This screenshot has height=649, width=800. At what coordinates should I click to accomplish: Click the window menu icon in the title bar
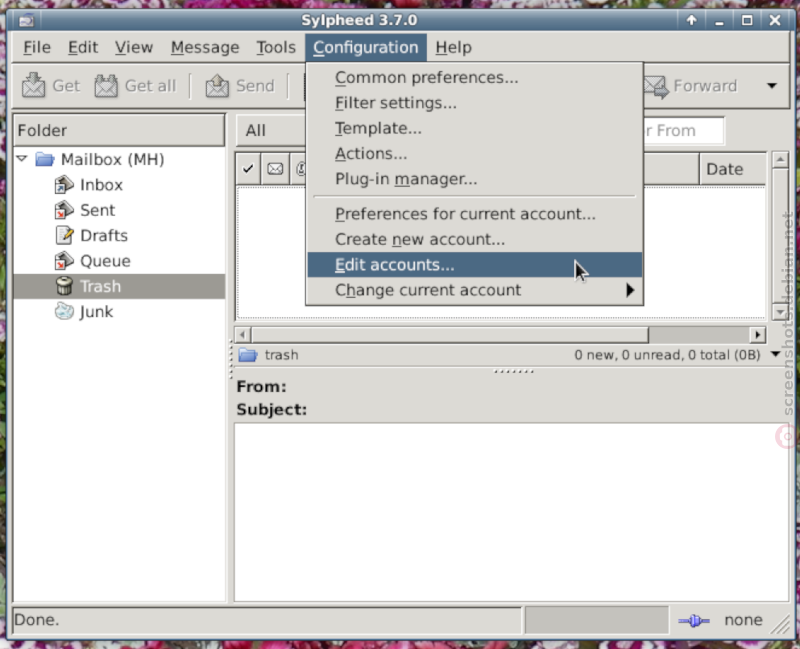[27, 20]
